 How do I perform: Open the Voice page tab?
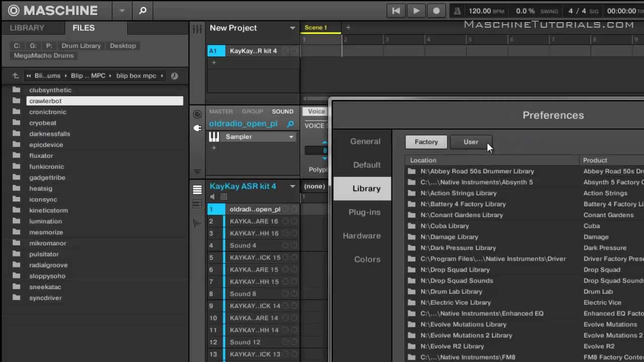[316, 112]
